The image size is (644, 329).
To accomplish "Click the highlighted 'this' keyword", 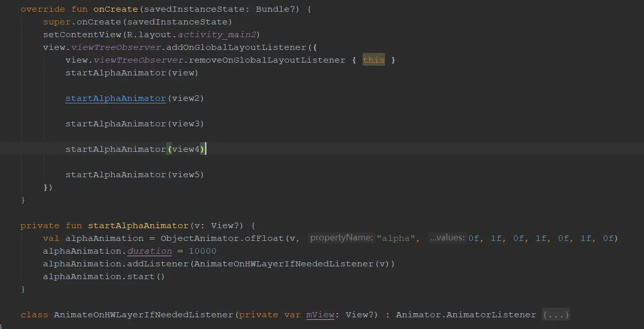I will coord(374,60).
